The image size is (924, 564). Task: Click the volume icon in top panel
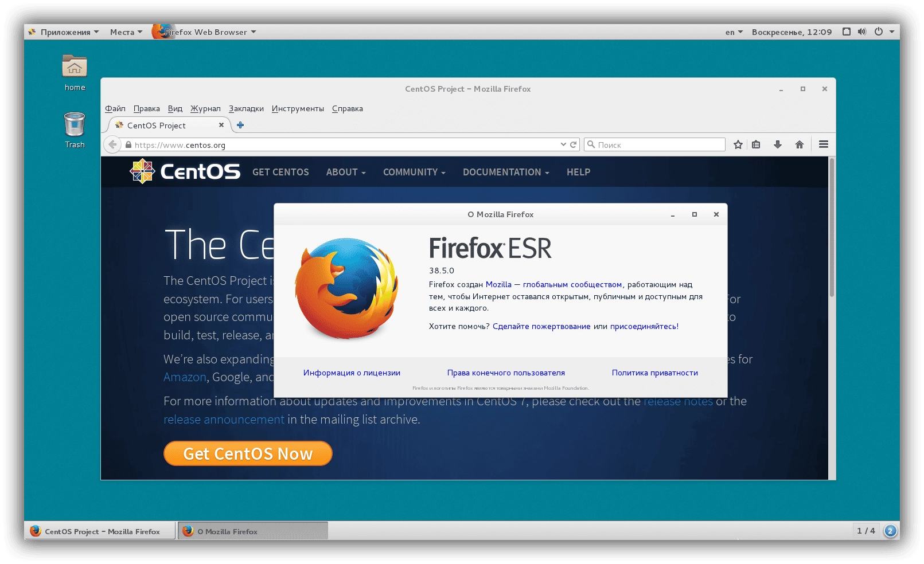point(862,32)
